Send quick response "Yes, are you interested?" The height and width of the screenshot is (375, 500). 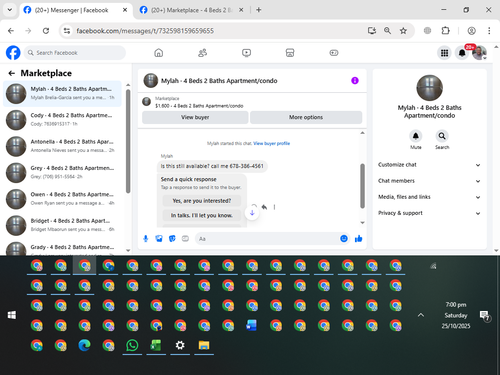coord(202,201)
